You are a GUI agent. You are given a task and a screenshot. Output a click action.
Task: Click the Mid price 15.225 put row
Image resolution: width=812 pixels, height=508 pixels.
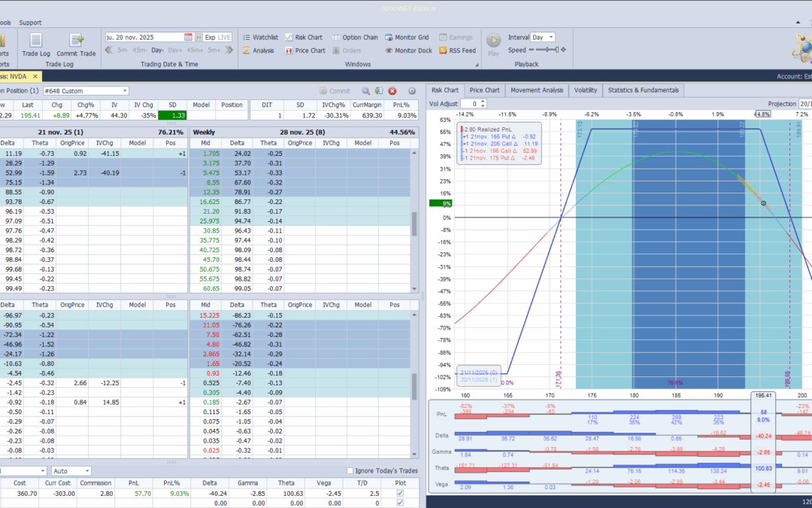pyautogui.click(x=211, y=315)
